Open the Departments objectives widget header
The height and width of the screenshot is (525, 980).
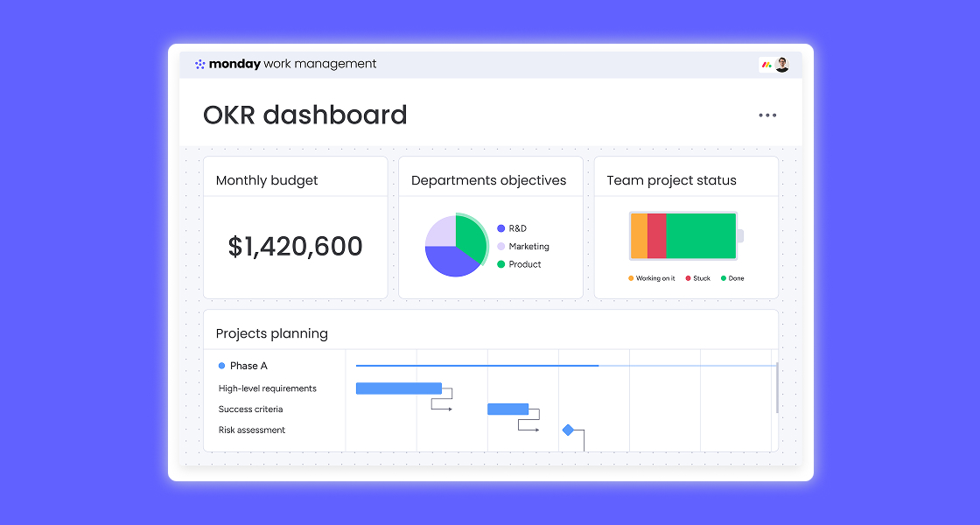point(489,179)
